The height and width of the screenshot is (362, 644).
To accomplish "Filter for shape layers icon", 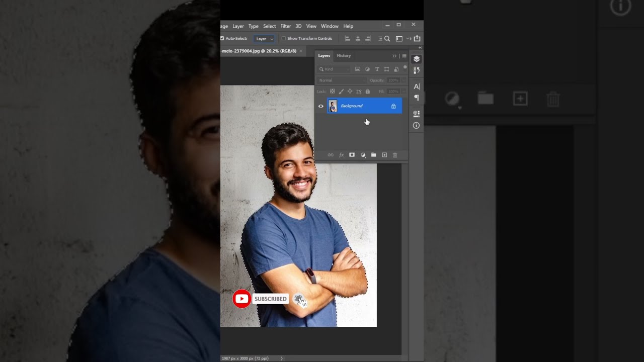I will [x=386, y=69].
